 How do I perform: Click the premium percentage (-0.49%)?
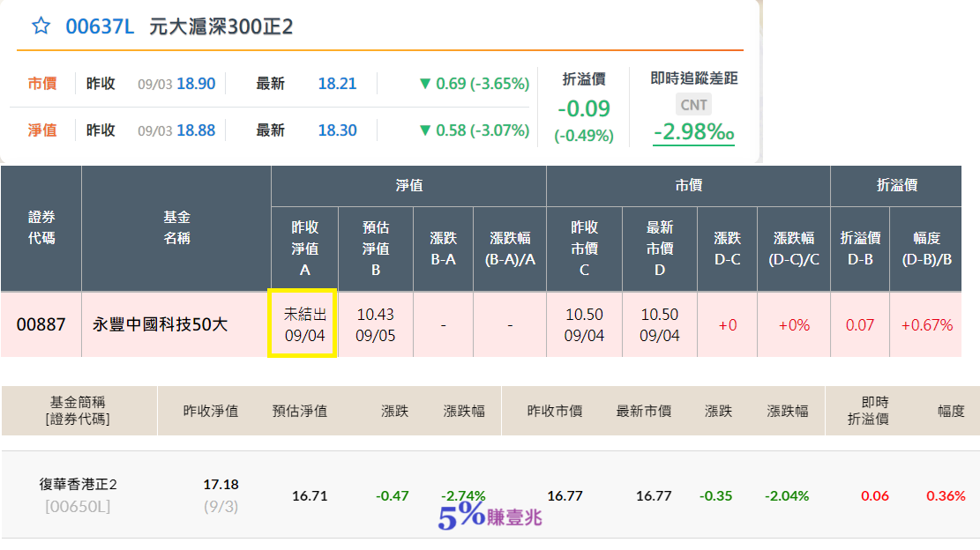(584, 136)
